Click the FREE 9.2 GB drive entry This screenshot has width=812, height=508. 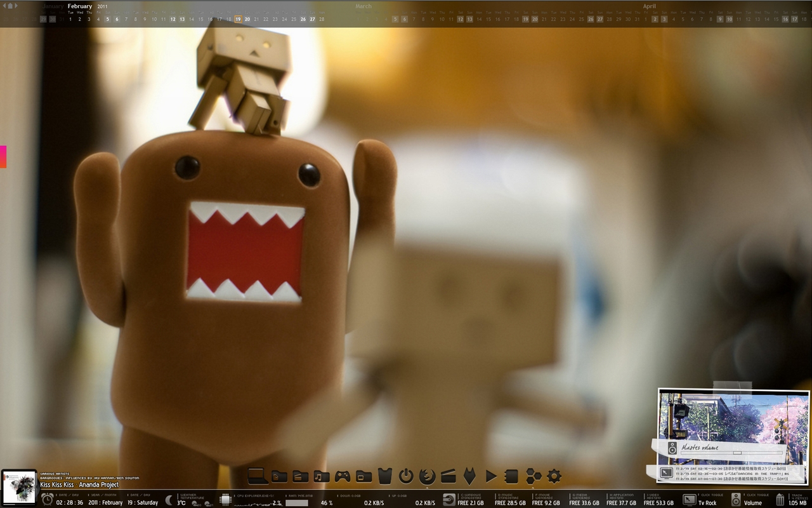pyautogui.click(x=546, y=503)
